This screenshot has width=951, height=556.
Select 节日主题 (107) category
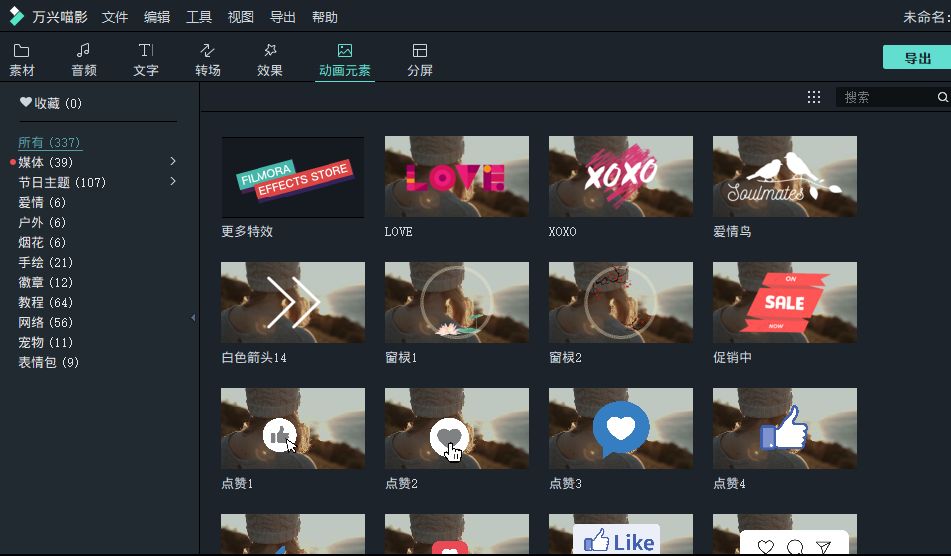click(x=62, y=183)
